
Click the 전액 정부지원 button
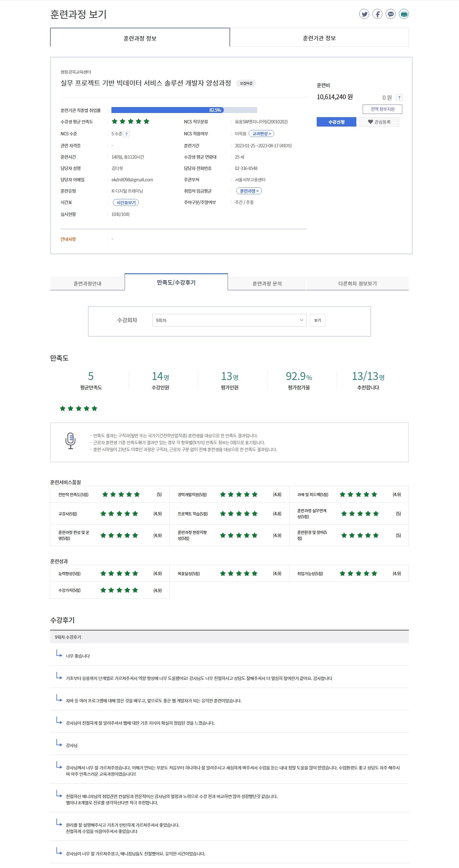tap(382, 109)
